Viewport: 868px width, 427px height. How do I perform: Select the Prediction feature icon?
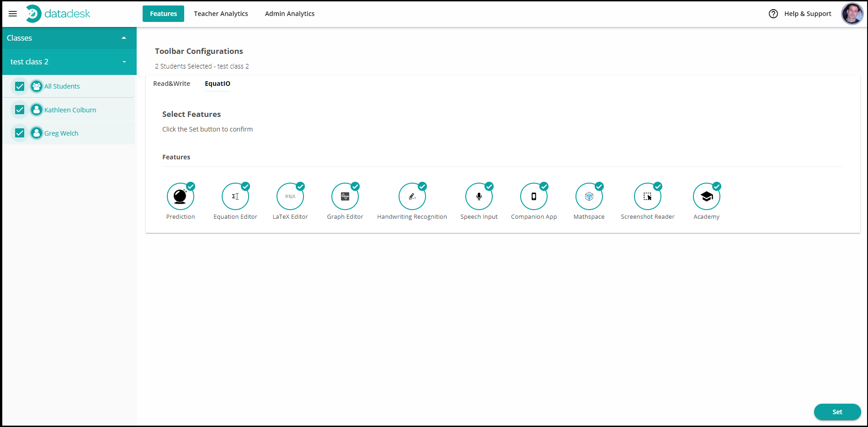tap(181, 196)
